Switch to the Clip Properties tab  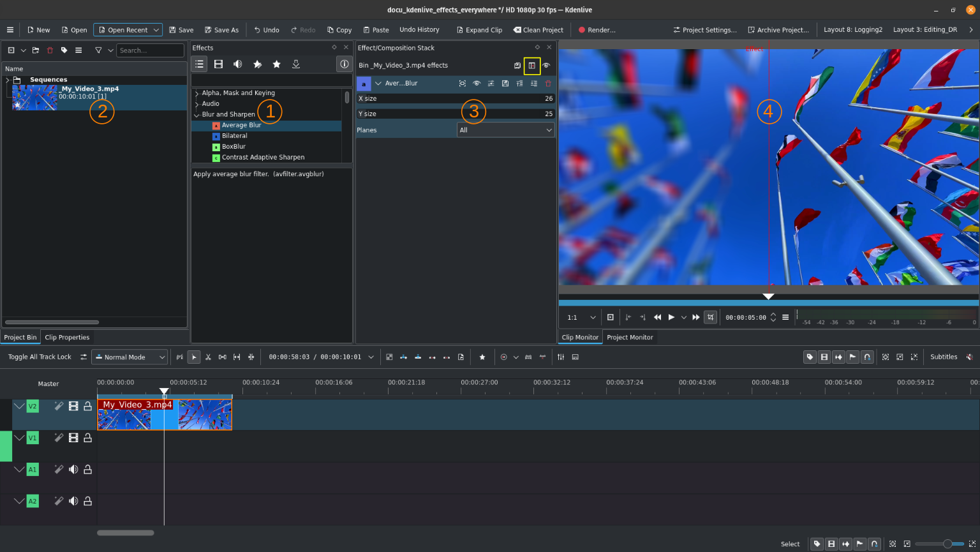[67, 338]
